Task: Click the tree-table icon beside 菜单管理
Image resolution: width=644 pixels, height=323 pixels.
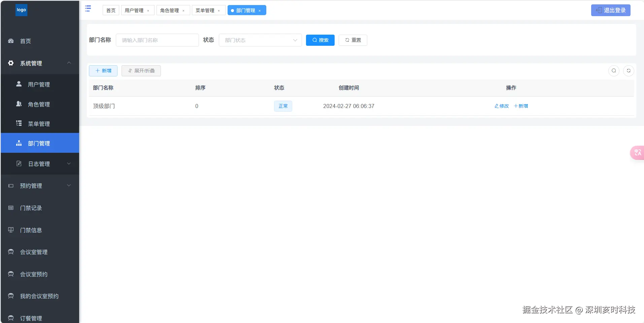Action: point(19,123)
